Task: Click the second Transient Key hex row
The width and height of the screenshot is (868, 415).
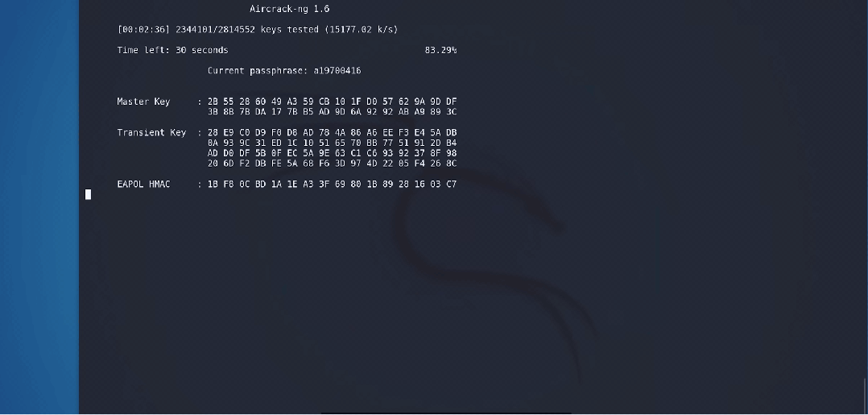Action: point(332,143)
